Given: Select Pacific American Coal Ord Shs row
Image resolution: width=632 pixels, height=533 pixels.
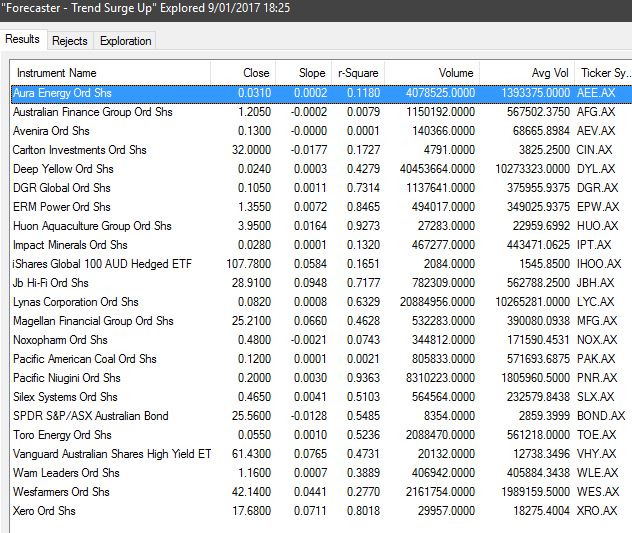Looking at the screenshot, I should (321, 358).
